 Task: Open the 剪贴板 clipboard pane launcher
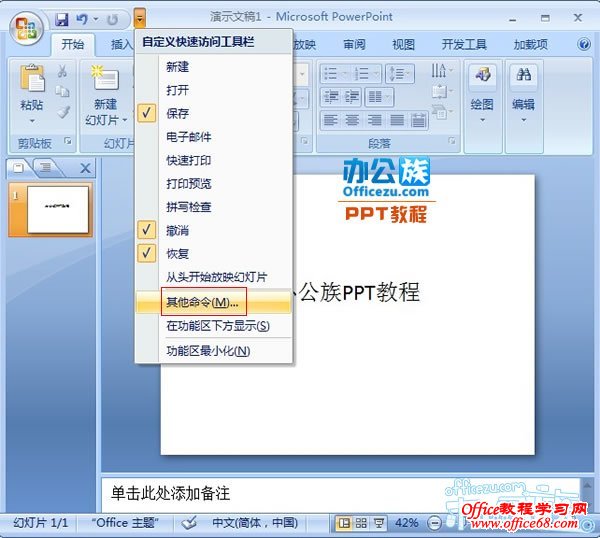pos(68,141)
